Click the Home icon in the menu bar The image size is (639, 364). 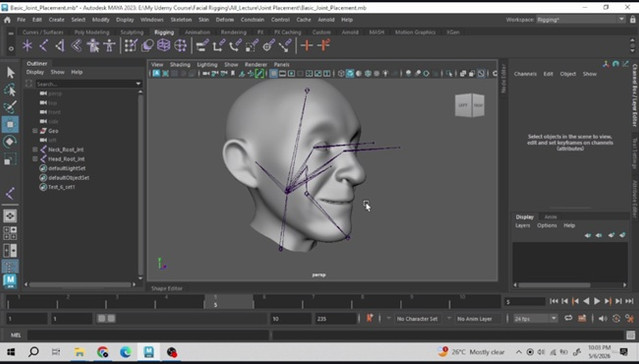click(7, 20)
